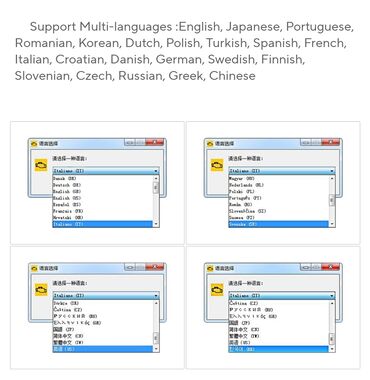Click the yellow engine icon in top-right dialog
This screenshot has width=370, height=380.
[217, 165]
